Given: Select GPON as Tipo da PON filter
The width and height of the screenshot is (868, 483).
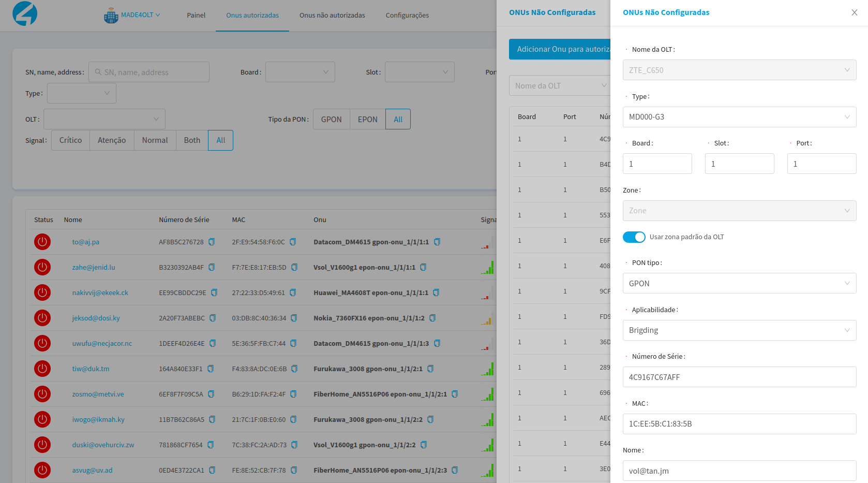Looking at the screenshot, I should [331, 119].
